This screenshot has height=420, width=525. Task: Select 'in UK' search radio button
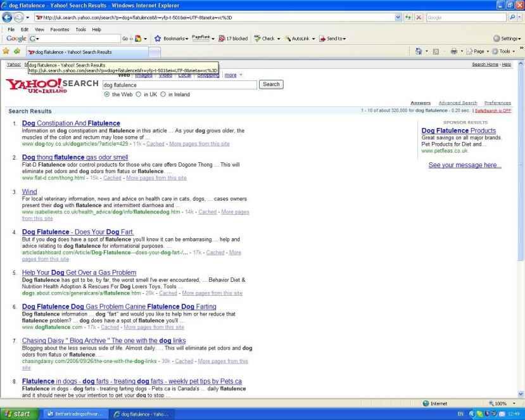pyautogui.click(x=139, y=94)
